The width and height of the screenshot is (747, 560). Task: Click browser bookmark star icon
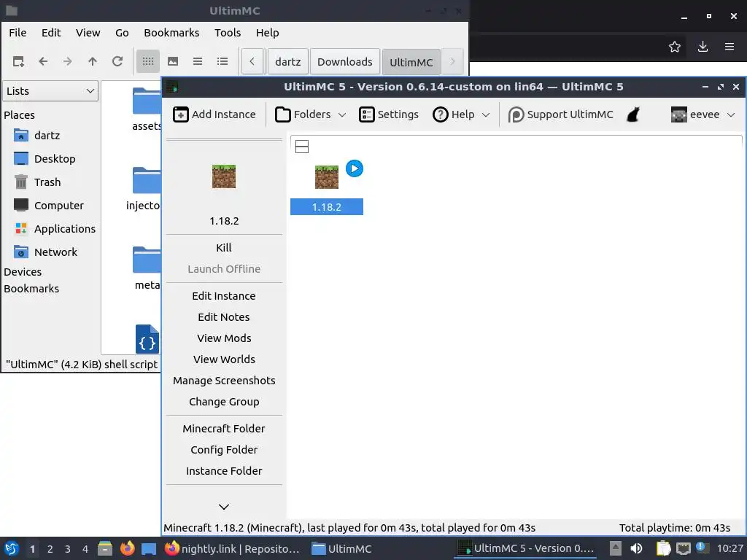tap(675, 47)
